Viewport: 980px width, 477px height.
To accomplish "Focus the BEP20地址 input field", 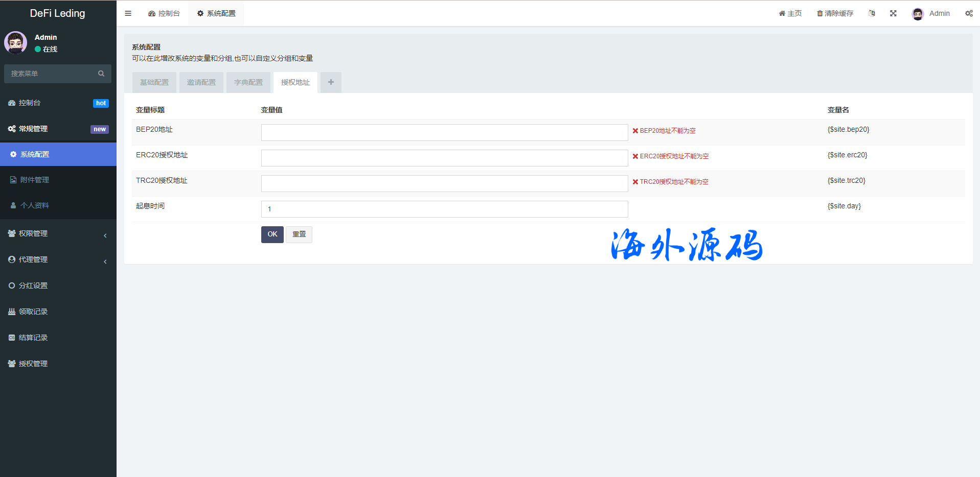I will coord(444,132).
